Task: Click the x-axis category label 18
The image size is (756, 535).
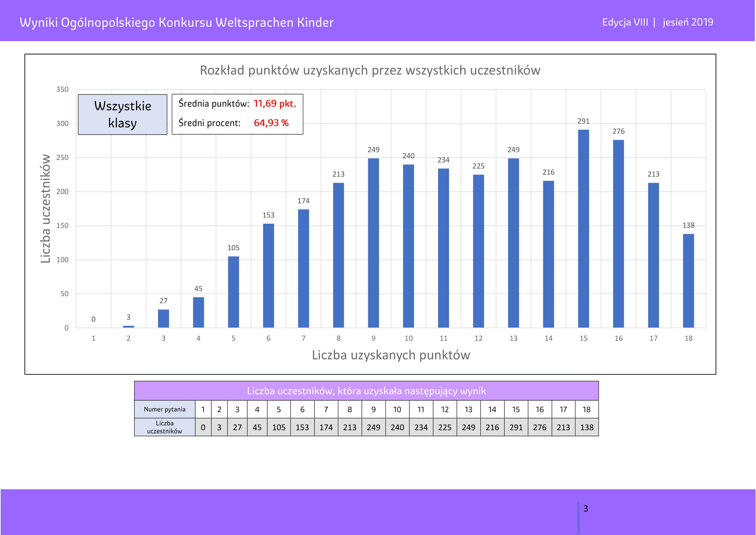Action: coord(688,338)
